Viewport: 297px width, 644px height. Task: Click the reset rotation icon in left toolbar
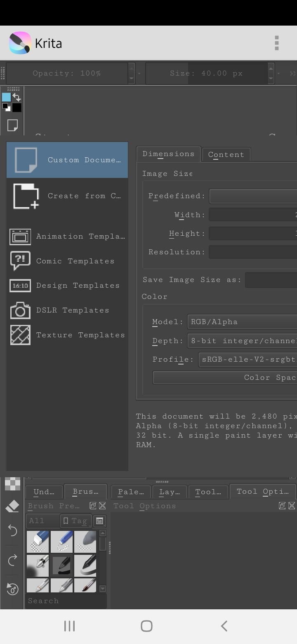[12, 589]
